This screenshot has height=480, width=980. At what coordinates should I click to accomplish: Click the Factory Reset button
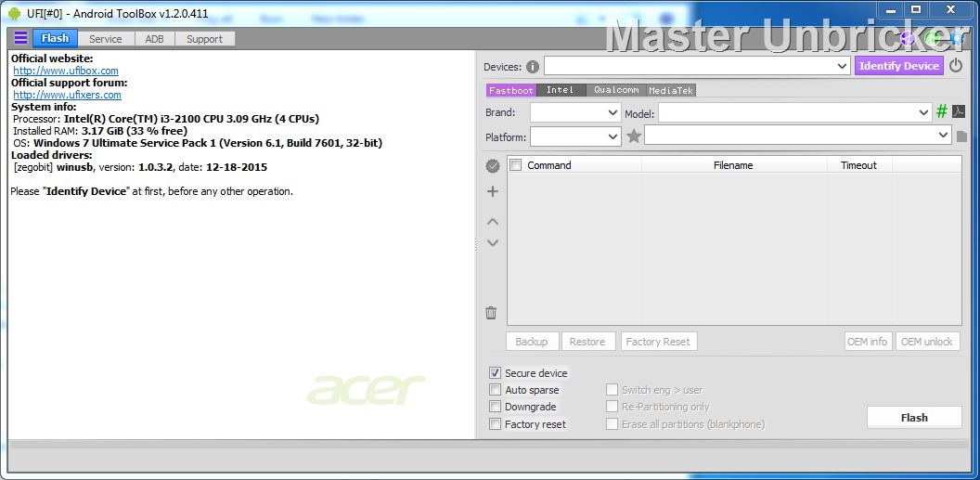pos(658,342)
